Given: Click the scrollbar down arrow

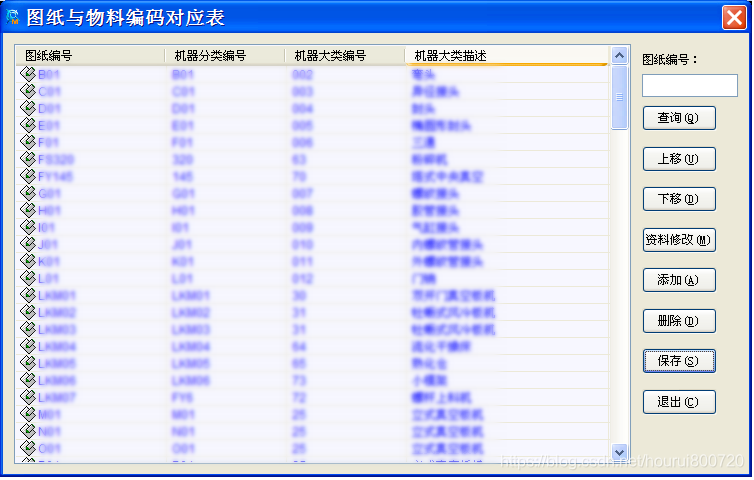Looking at the screenshot, I should tap(619, 452).
